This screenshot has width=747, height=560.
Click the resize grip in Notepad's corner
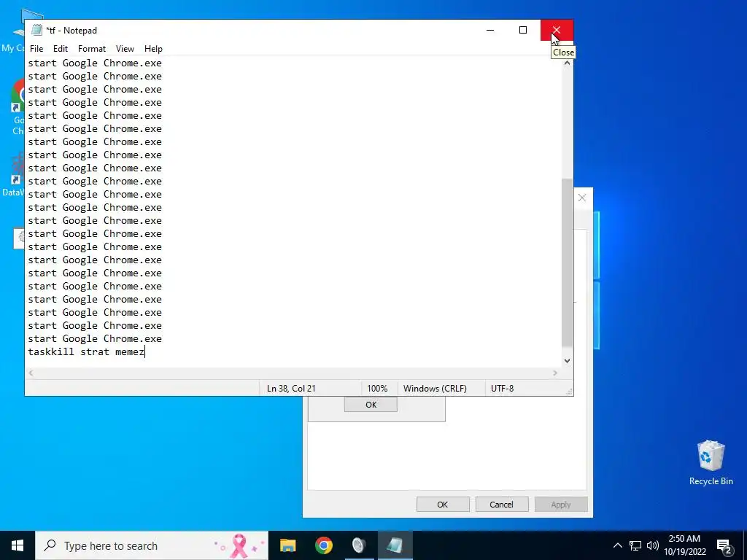coord(569,392)
